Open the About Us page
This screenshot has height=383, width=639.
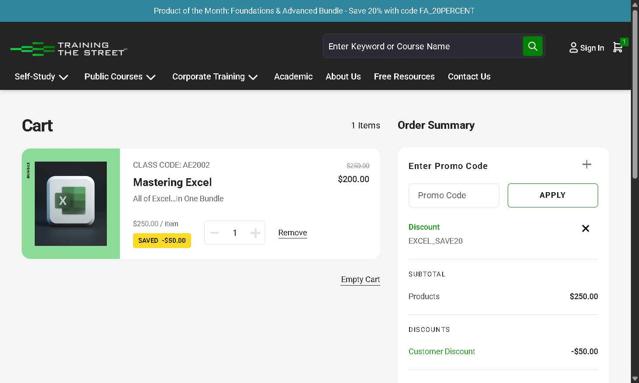click(x=343, y=77)
